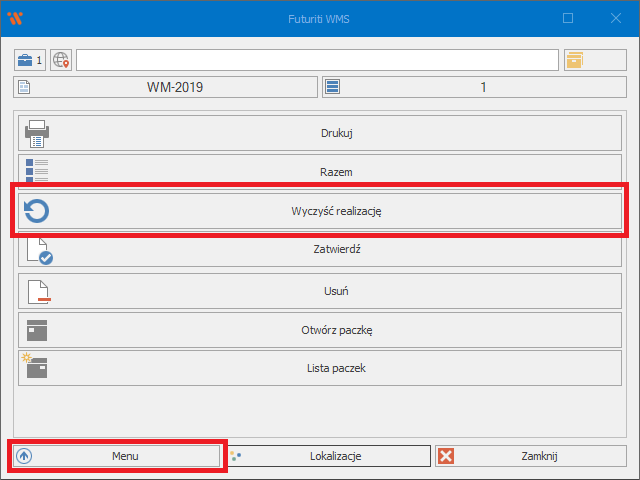Select the WM-2019 document button
This screenshot has width=640, height=480.
[166, 87]
